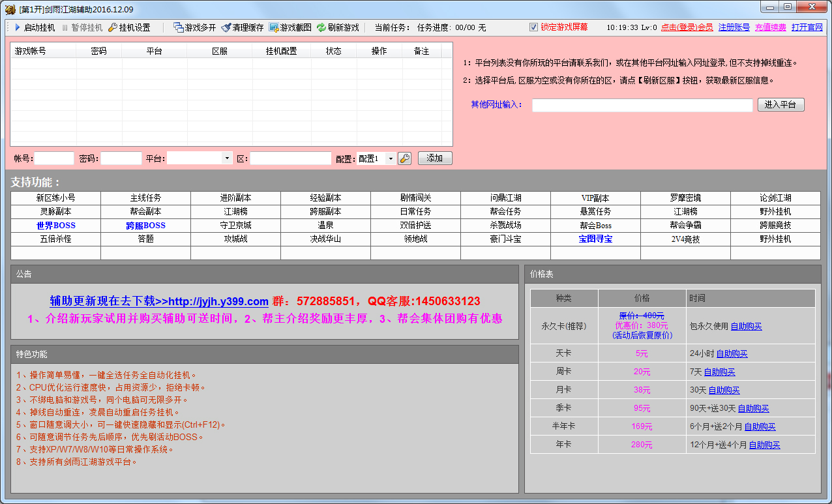Toggle the 锁定游戏屏幕 checkbox

(x=534, y=27)
